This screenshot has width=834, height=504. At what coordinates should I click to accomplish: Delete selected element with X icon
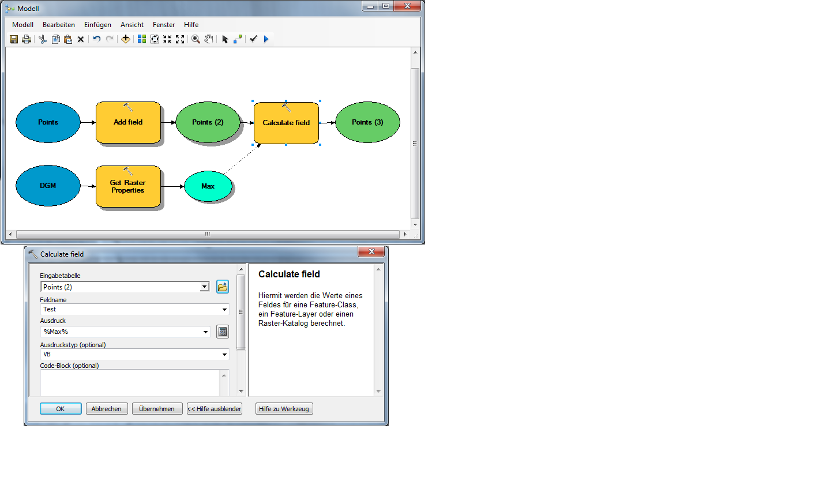pyautogui.click(x=81, y=39)
